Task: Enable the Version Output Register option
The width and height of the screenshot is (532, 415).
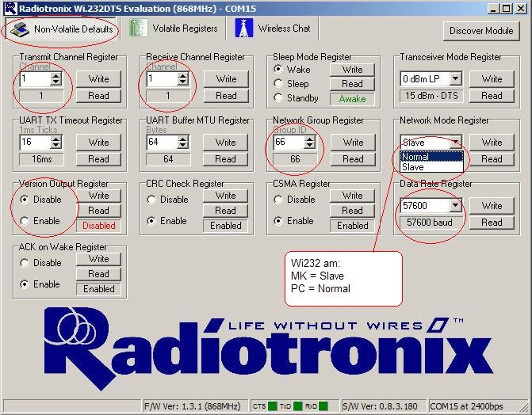Action: [25, 221]
